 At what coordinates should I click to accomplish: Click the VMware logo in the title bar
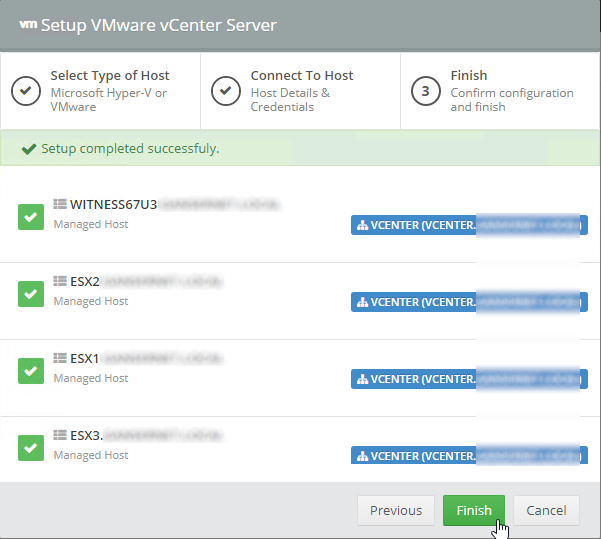pyautogui.click(x=28, y=25)
